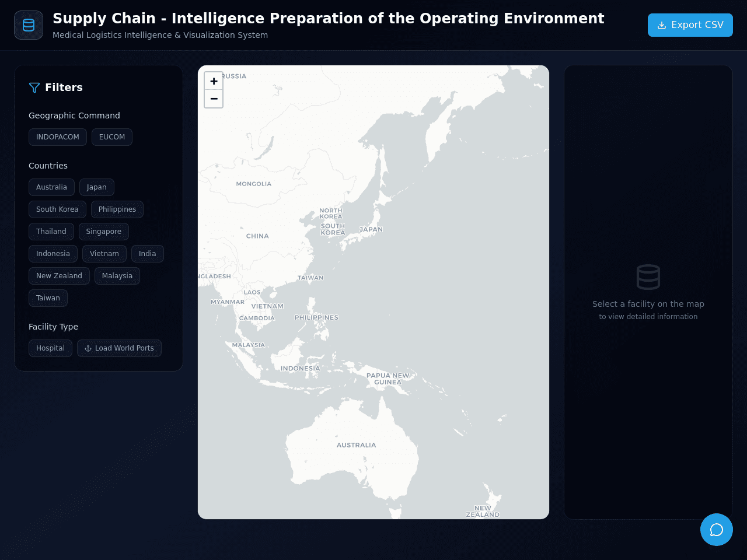The width and height of the screenshot is (747, 560).
Task: Click the PHILIPPINES map label
Action: (316, 318)
